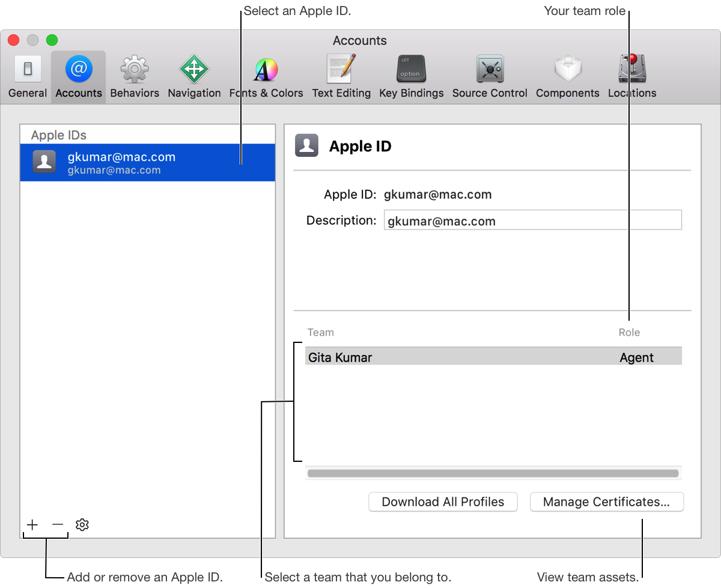Switch to Navigation preferences
The height and width of the screenshot is (588, 721).
tap(194, 76)
